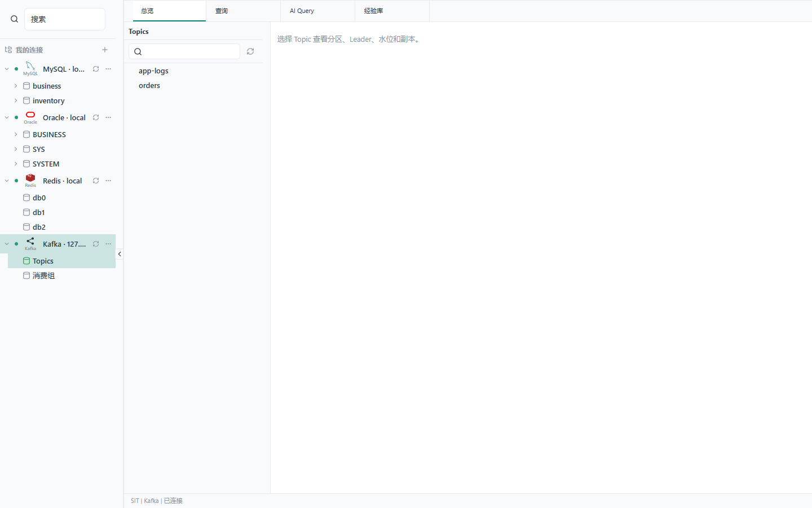Collapse the MySQL connection tree
The height and width of the screenshot is (508, 812).
pyautogui.click(x=7, y=69)
